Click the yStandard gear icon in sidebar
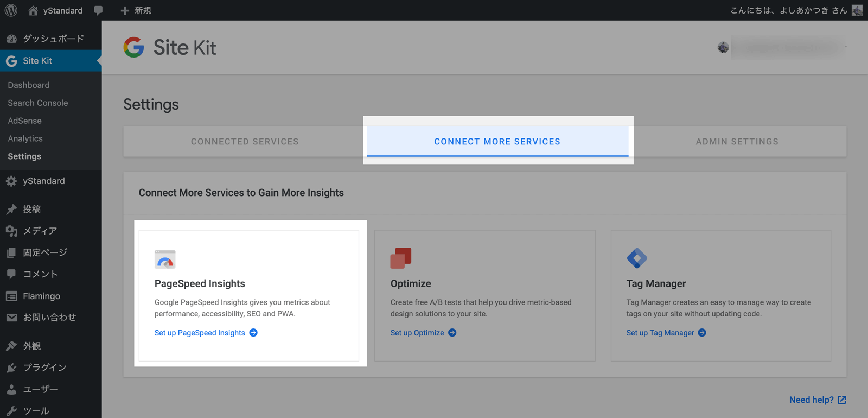868x418 pixels. [11, 181]
